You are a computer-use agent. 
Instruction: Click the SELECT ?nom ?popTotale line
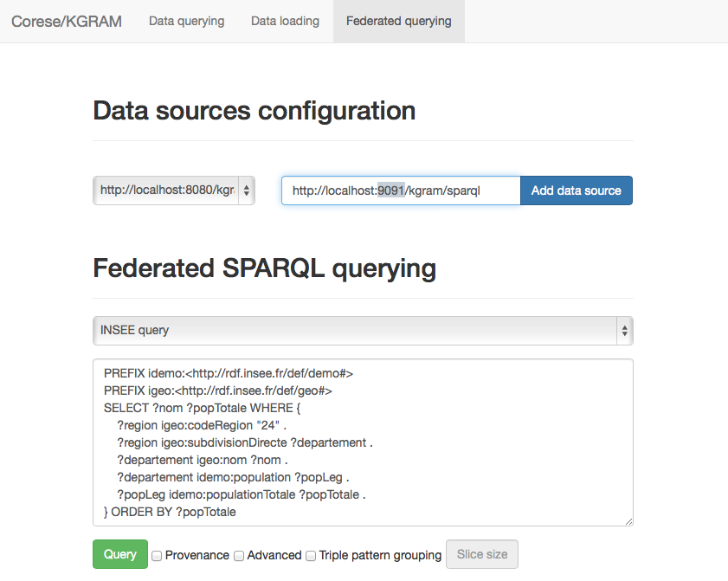click(x=202, y=408)
